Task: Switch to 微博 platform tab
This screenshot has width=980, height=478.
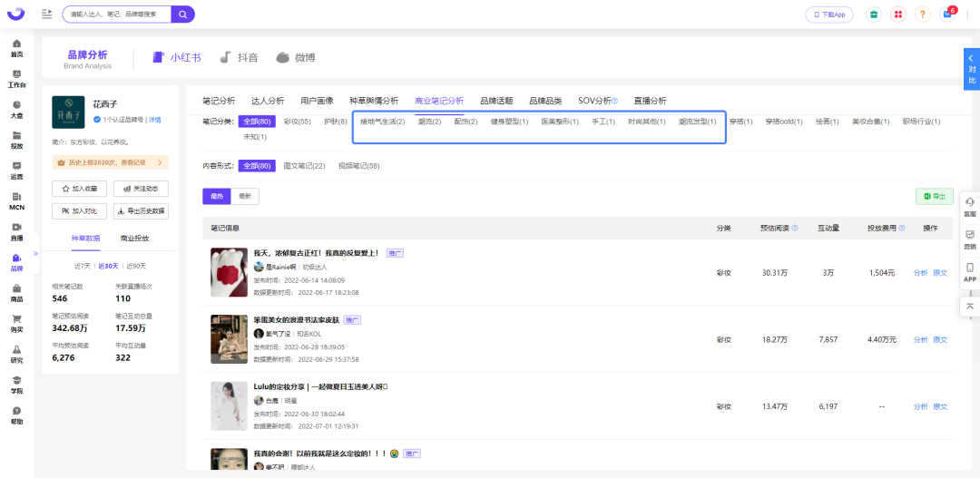Action: [x=296, y=57]
